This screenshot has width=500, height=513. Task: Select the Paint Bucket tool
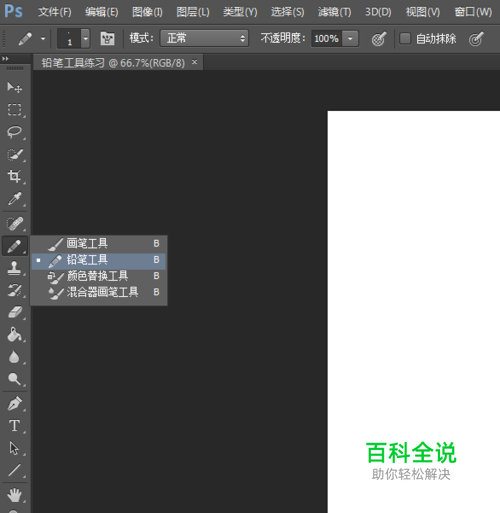pyautogui.click(x=14, y=334)
